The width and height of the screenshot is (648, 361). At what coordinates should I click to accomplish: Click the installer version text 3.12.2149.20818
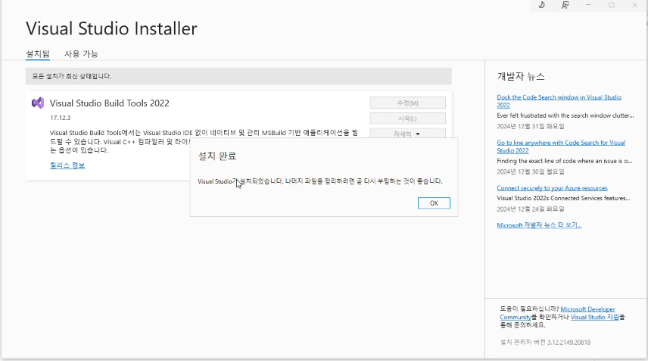click(x=569, y=342)
